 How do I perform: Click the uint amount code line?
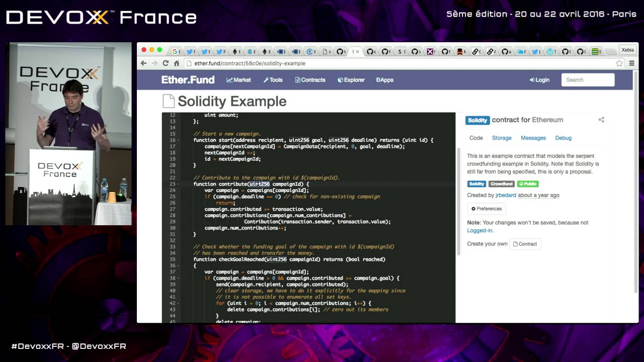click(221, 115)
